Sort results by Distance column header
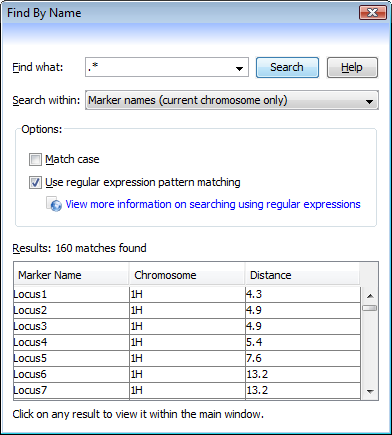 point(302,275)
